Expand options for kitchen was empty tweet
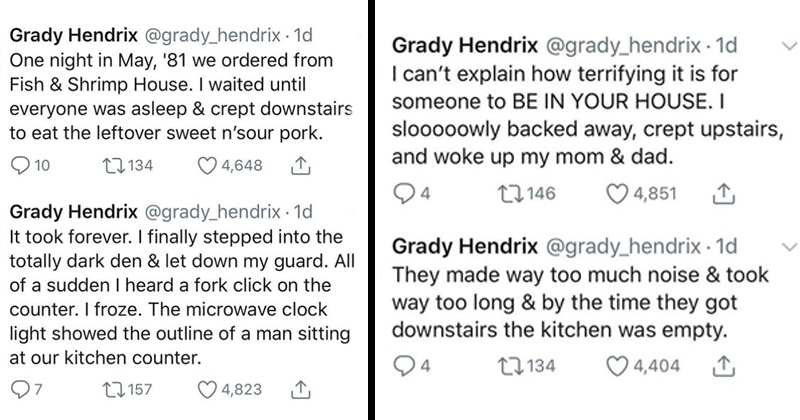Screen dimensions: 800x420 point(765,244)
